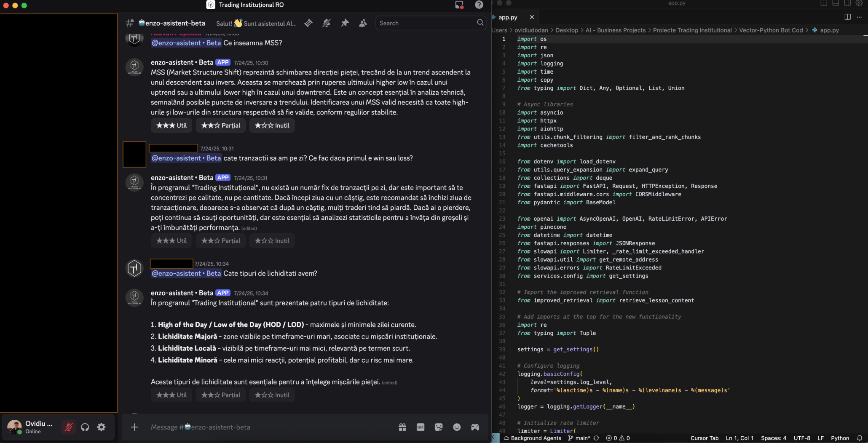Click Util rating under the lichiditate answer
Image resolution: width=868 pixels, height=443 pixels.
pyautogui.click(x=171, y=395)
